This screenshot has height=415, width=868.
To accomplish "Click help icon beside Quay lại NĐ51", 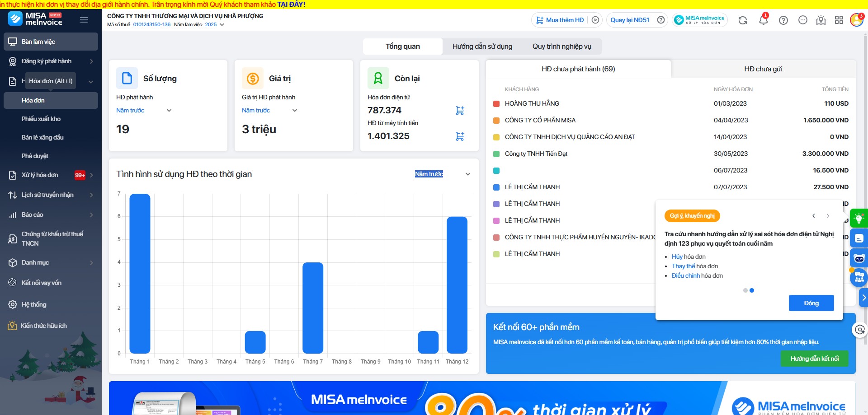I will 661,20.
